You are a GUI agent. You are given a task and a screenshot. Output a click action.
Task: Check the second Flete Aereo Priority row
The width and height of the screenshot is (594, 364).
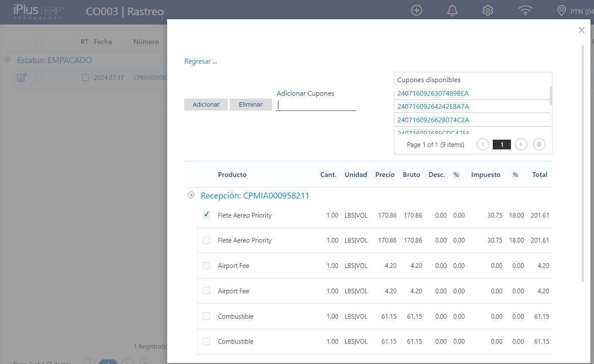click(x=206, y=240)
